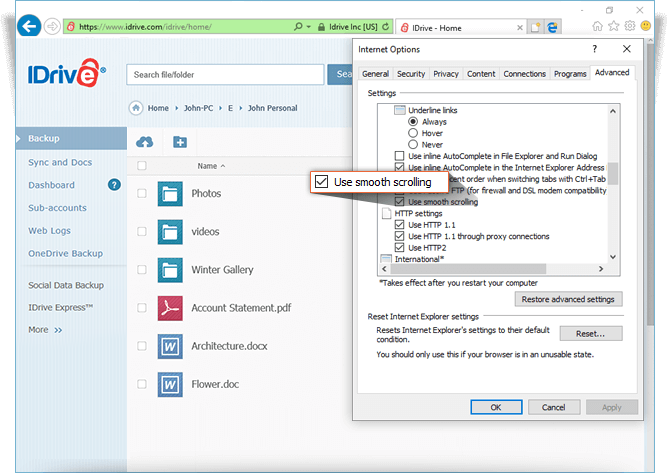Click the home icon in the breadcrumb
Viewport: 667px width, 473px height.
pos(136,108)
